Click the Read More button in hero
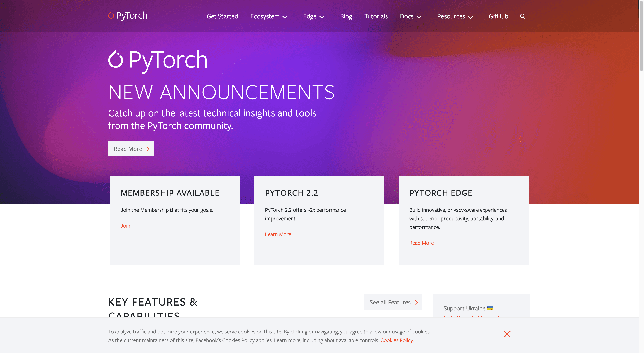This screenshot has height=353, width=644. (x=131, y=148)
